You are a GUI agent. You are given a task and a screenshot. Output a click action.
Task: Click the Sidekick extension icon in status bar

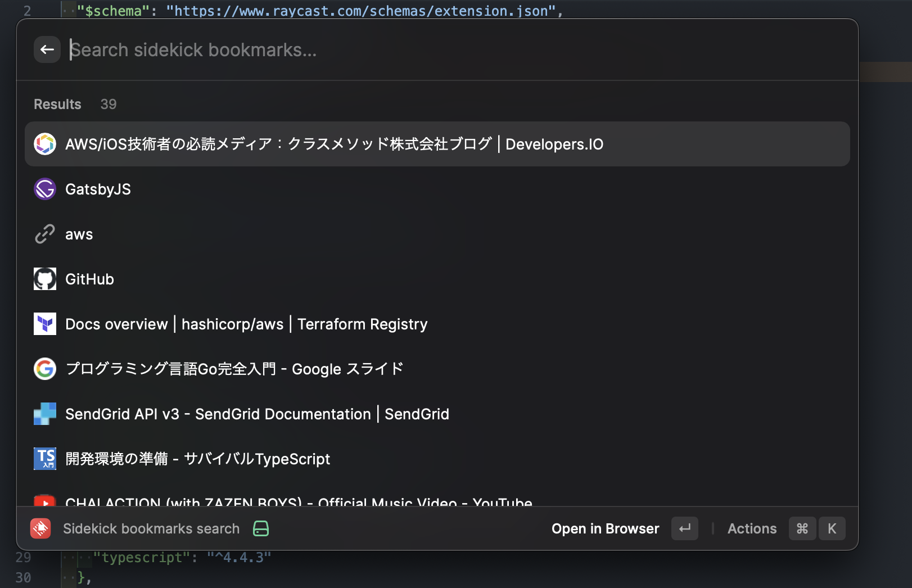point(40,528)
